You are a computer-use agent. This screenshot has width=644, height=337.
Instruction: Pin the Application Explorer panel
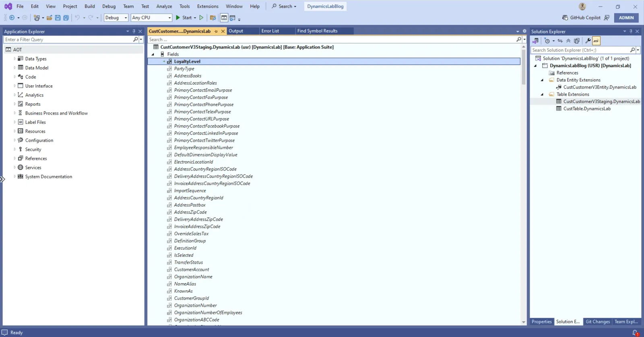(134, 31)
